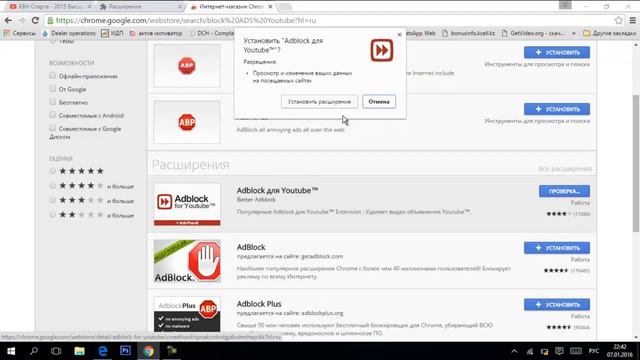
Task: Click the green padlock in address bar
Action: [50, 20]
